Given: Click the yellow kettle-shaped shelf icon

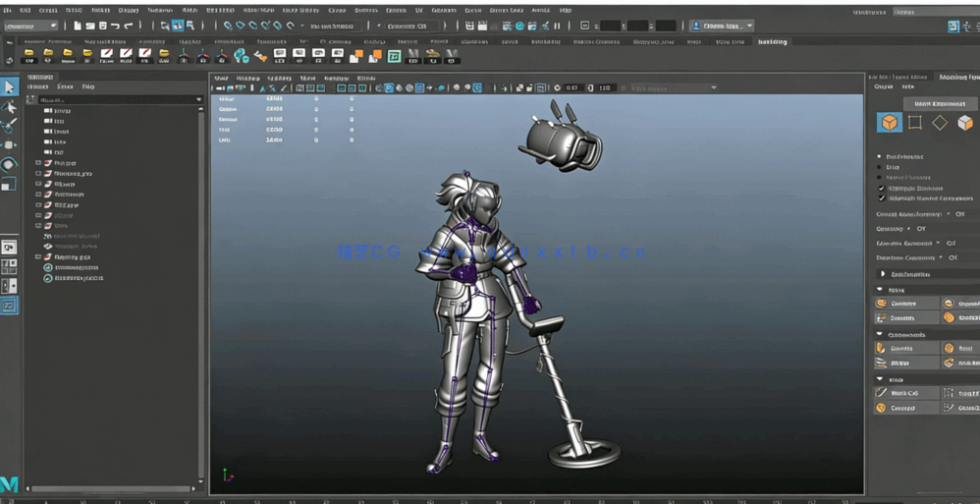Looking at the screenshot, I should point(432,54).
